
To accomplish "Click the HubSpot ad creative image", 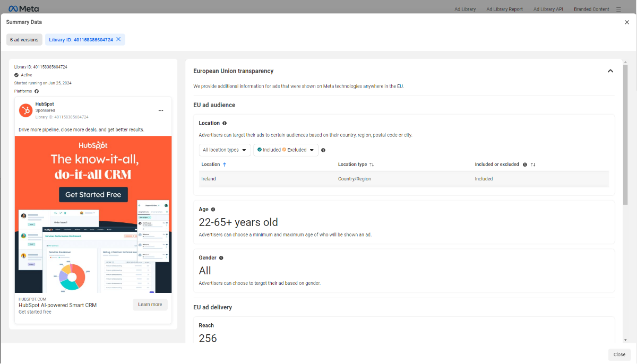I will [93, 214].
